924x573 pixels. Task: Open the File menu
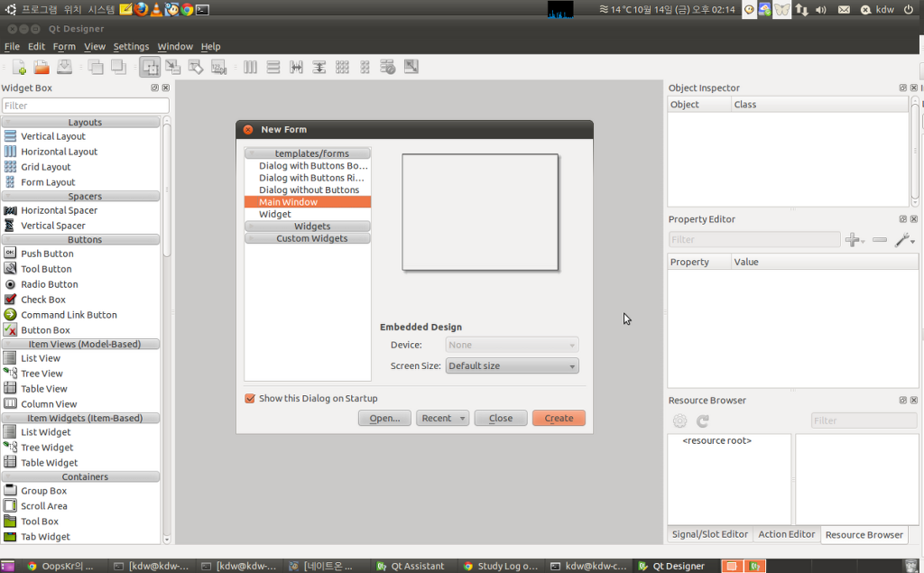[x=12, y=47]
